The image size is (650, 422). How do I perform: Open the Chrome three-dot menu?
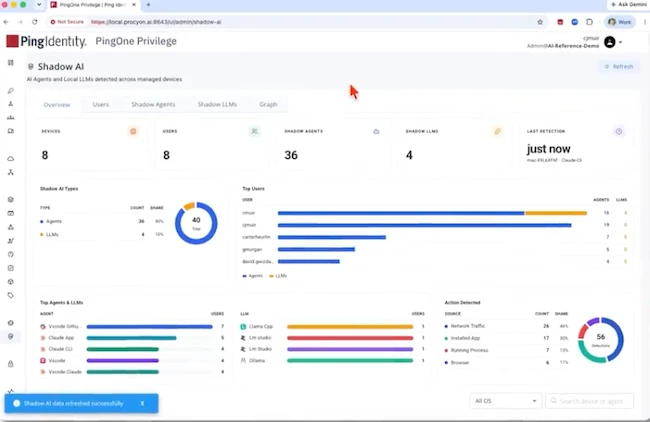[645, 22]
